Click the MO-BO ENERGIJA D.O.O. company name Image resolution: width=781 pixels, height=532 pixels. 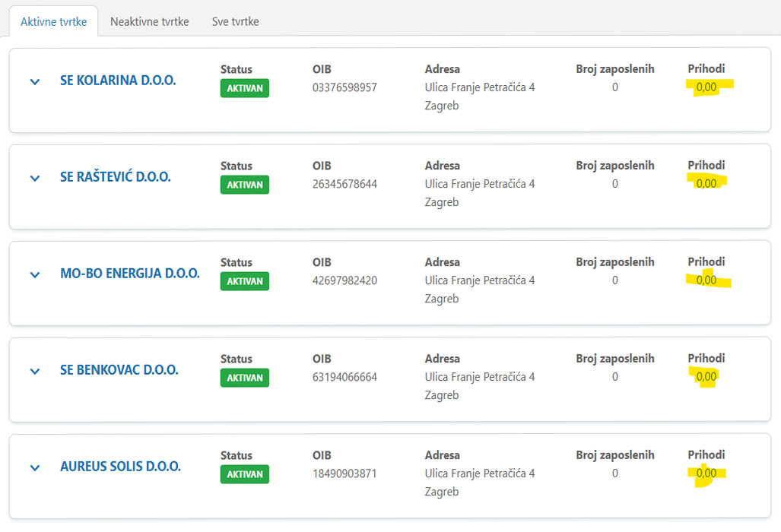point(130,273)
